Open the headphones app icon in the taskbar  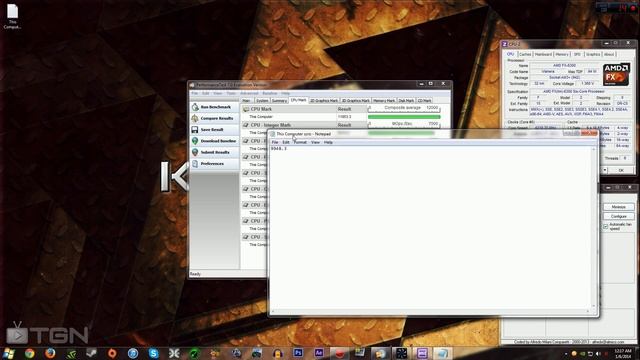click(x=278, y=353)
